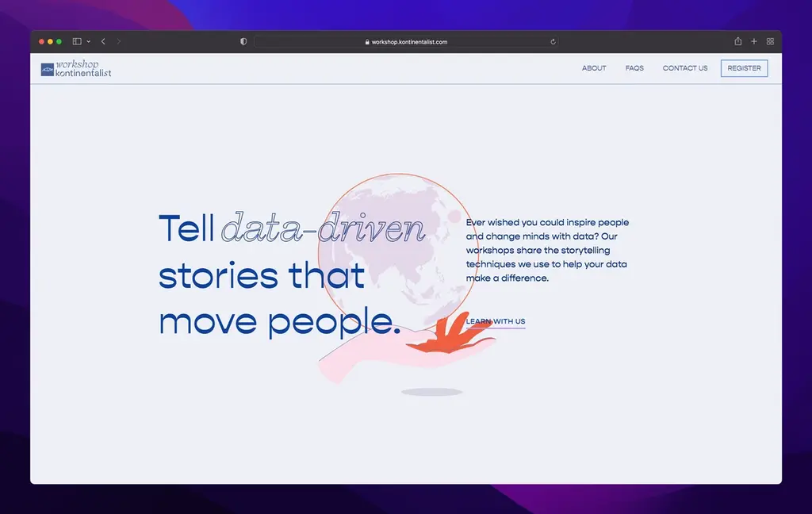Follow the LEARN WITH US link
This screenshot has height=514, width=812.
496,322
